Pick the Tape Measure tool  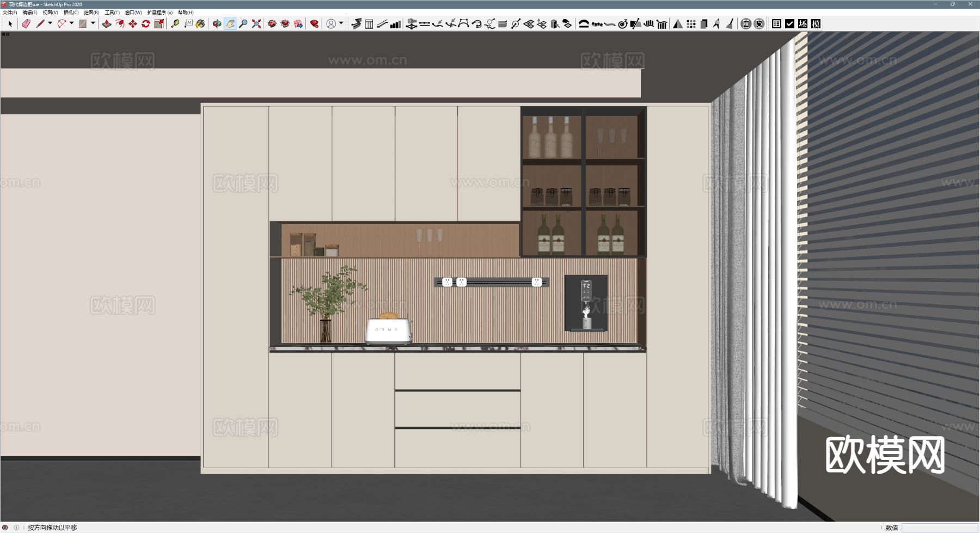click(x=175, y=23)
